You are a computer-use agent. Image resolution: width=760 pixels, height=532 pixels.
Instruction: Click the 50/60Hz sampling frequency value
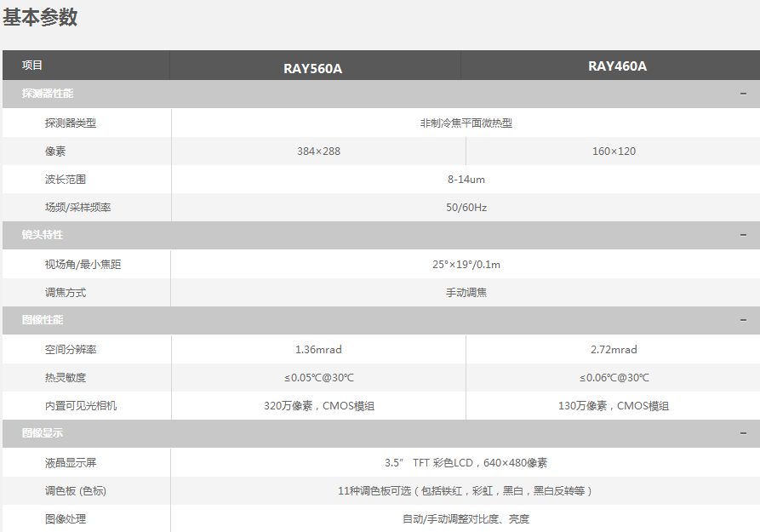[x=466, y=208]
